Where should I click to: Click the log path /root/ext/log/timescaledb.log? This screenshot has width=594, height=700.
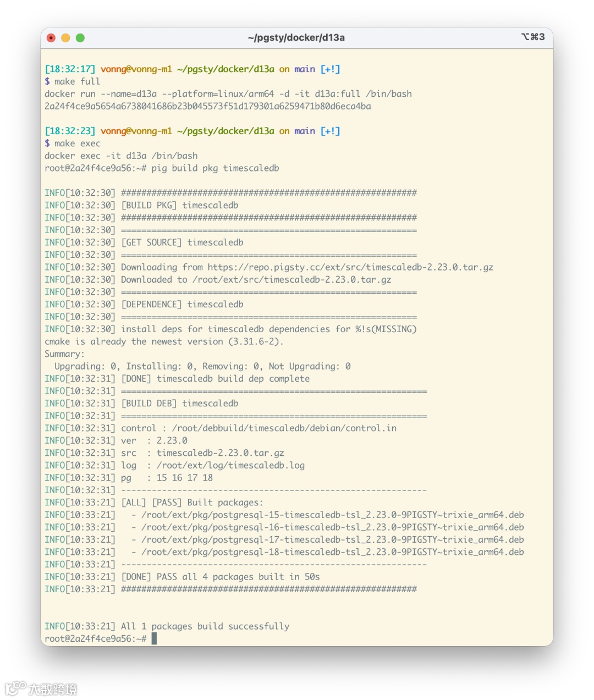(230, 465)
